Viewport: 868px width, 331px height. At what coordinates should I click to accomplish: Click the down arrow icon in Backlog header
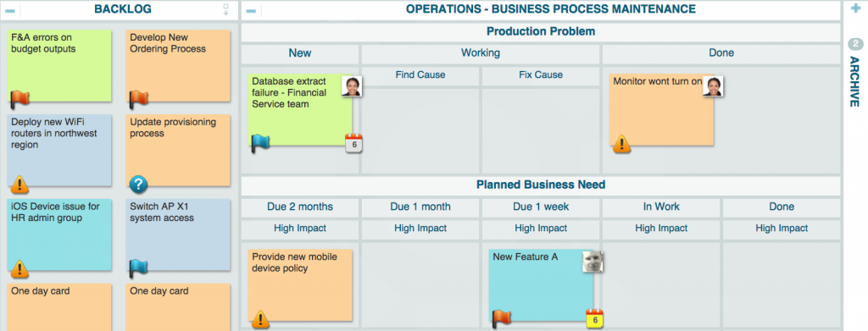[x=225, y=9]
